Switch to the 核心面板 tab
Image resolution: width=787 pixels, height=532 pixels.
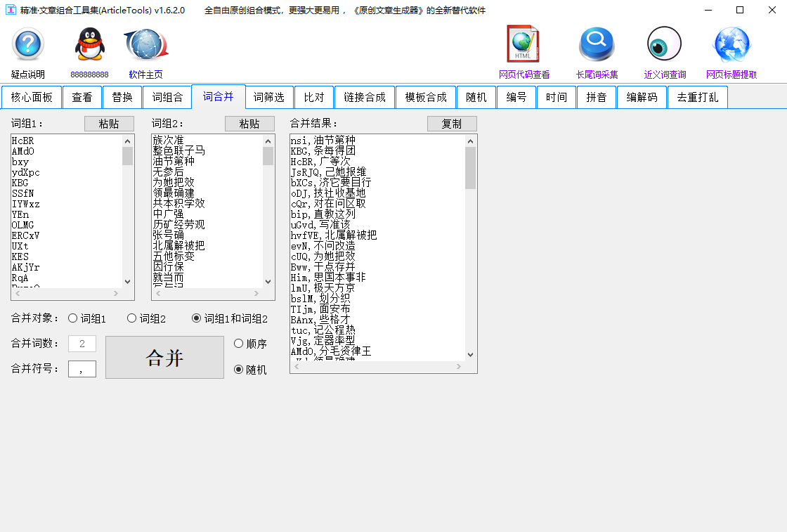point(31,97)
